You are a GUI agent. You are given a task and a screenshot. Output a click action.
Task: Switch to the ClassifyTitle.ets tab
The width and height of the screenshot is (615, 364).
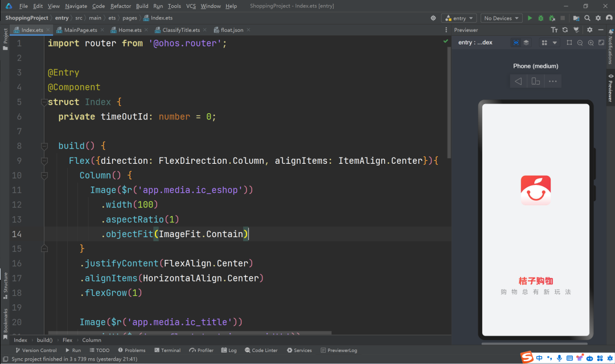click(181, 30)
